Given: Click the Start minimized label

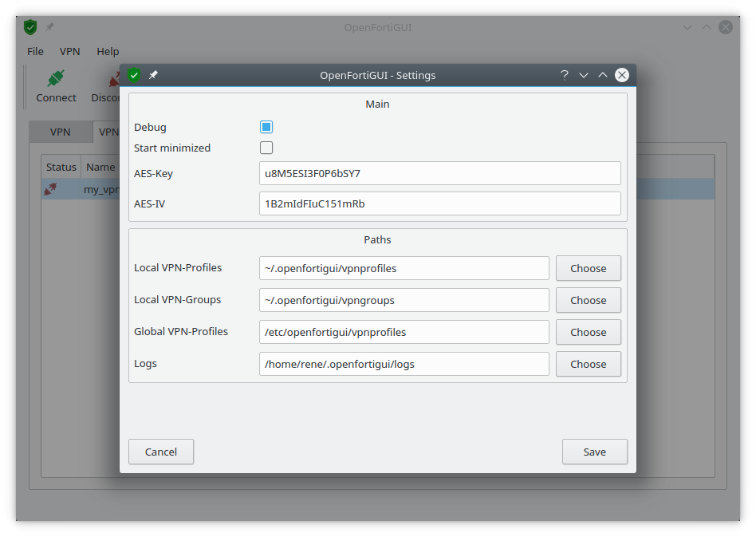Looking at the screenshot, I should [172, 148].
